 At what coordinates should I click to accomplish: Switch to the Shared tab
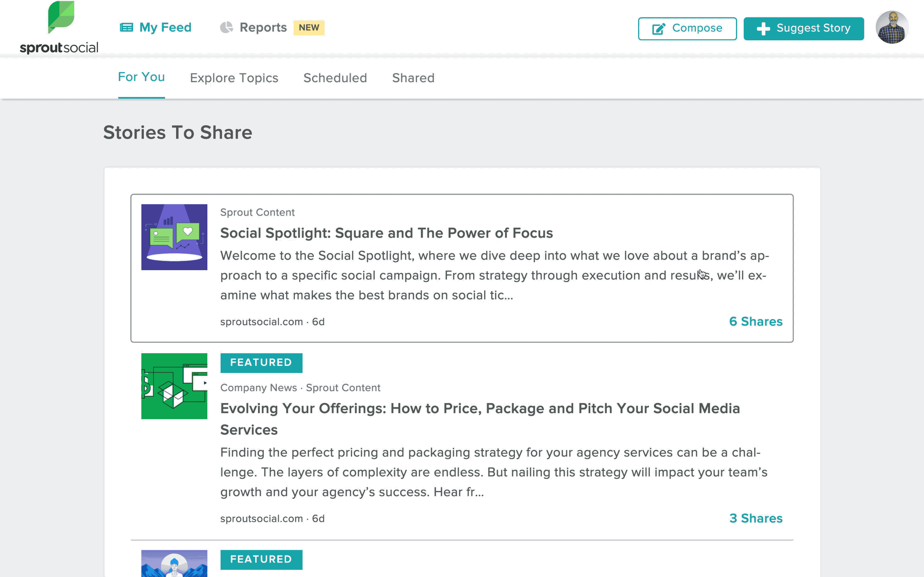[x=413, y=78]
